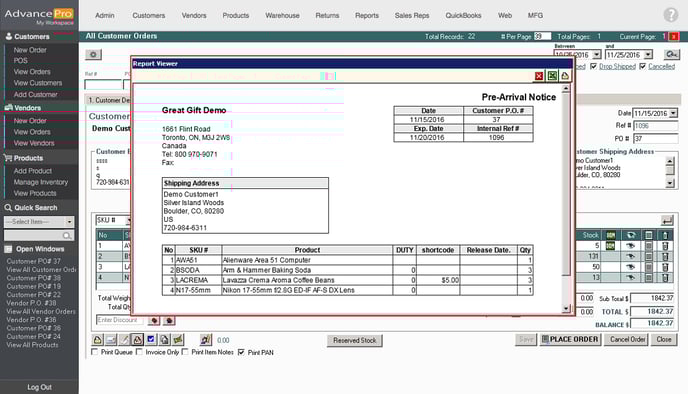Open the help question mark icon
The width and height of the screenshot is (688, 394).
point(670,15)
